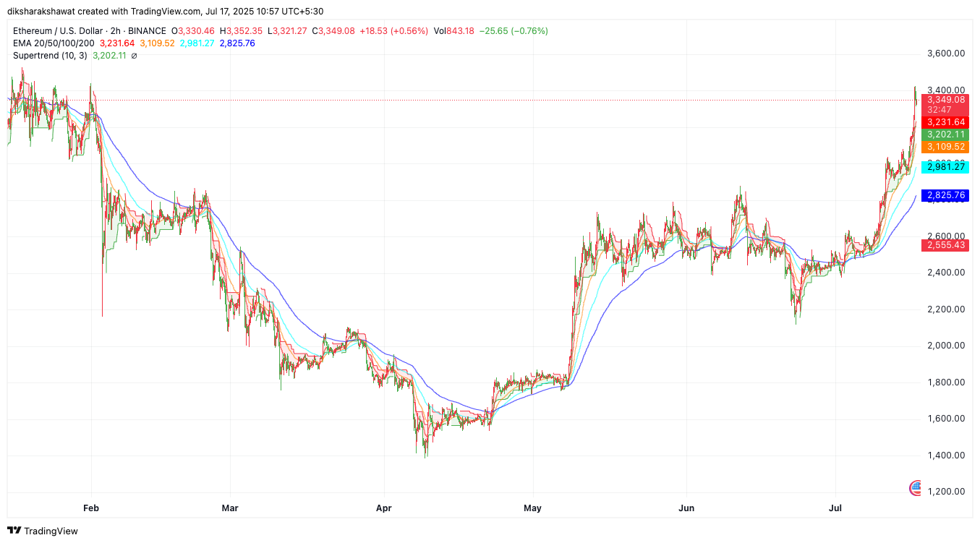
Task: Click the cyan 2,981.27 price axis tag
Action: pos(947,167)
